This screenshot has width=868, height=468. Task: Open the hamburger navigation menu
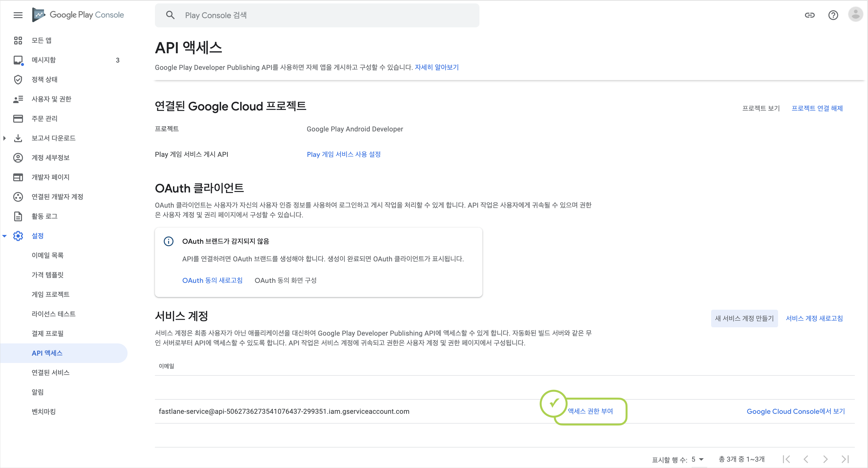(x=18, y=15)
